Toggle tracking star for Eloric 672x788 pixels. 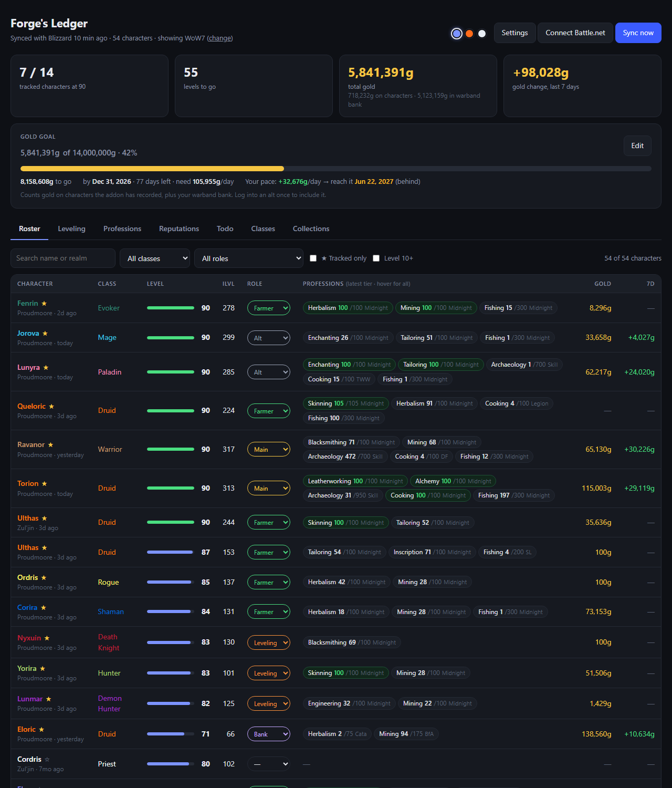(42, 730)
